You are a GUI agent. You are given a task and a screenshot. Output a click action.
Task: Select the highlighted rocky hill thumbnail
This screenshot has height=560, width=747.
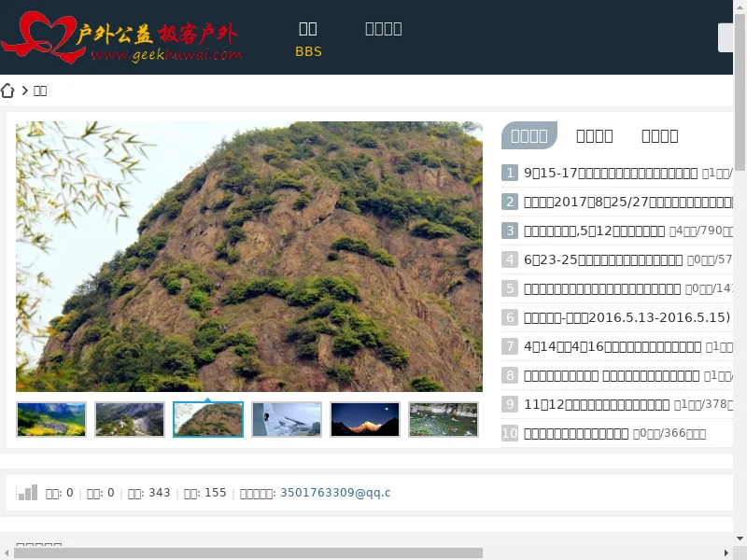pos(208,419)
